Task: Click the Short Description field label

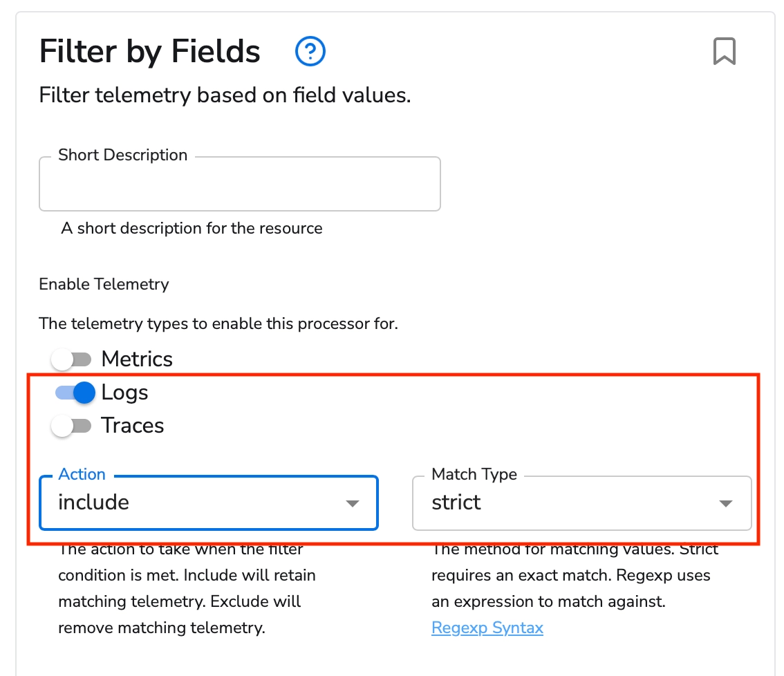Action: coord(122,155)
